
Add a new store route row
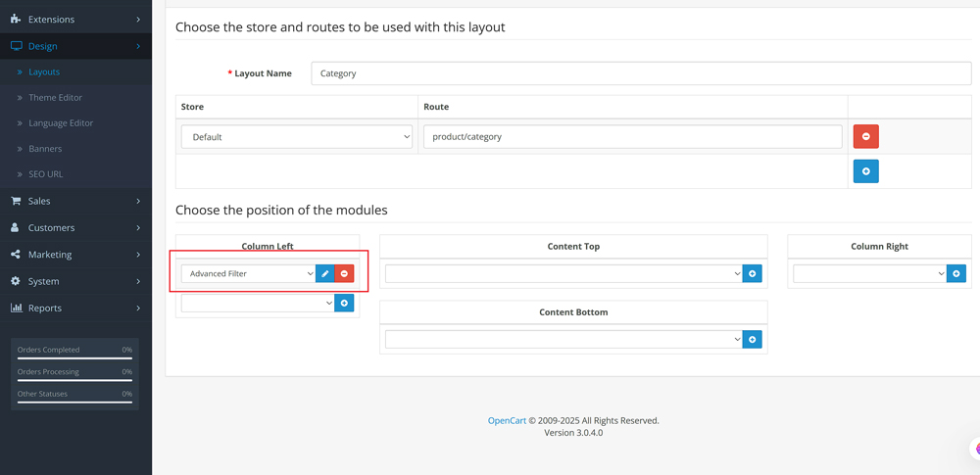point(865,171)
